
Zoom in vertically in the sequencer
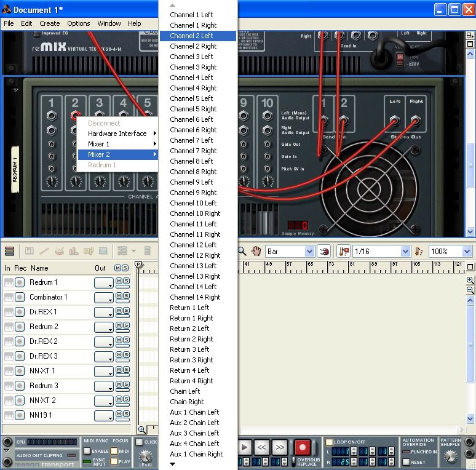pyautogui.click(x=470, y=280)
